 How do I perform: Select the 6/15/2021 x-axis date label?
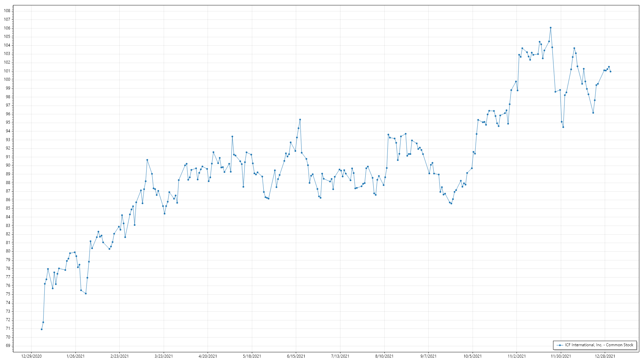click(296, 356)
